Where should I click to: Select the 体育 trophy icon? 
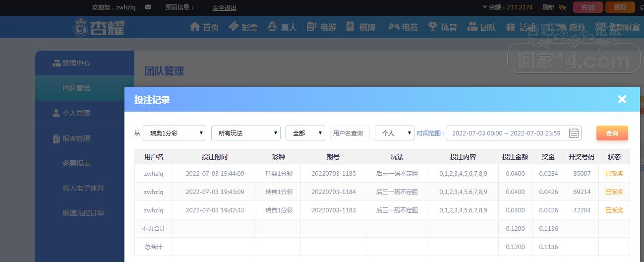[433, 27]
